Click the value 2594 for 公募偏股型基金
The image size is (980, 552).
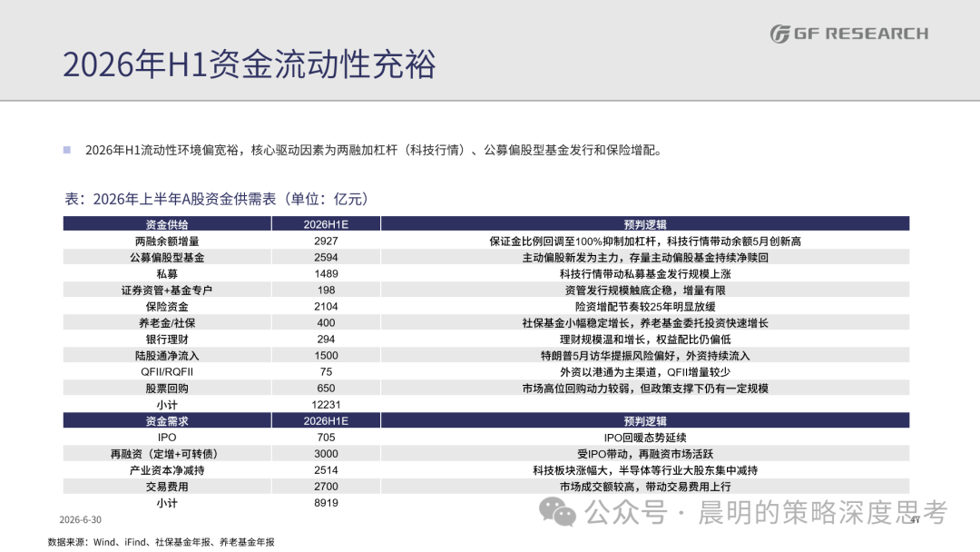pyautogui.click(x=327, y=258)
